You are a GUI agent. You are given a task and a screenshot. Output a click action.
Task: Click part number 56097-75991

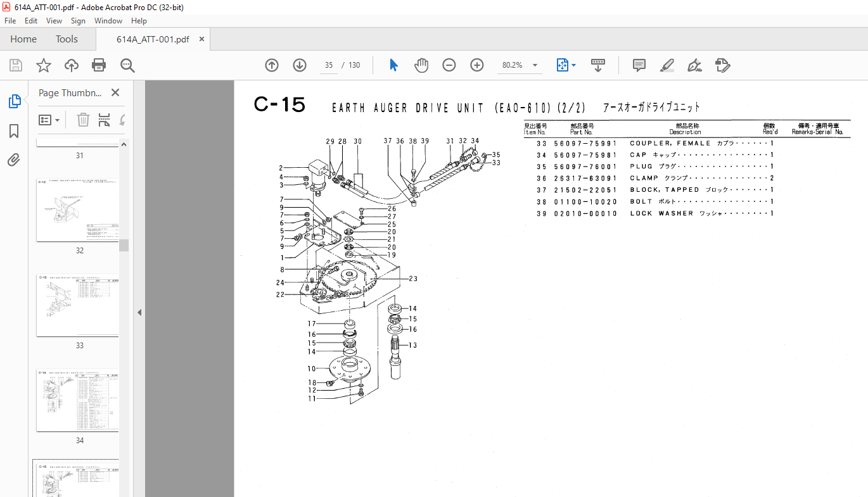click(585, 144)
